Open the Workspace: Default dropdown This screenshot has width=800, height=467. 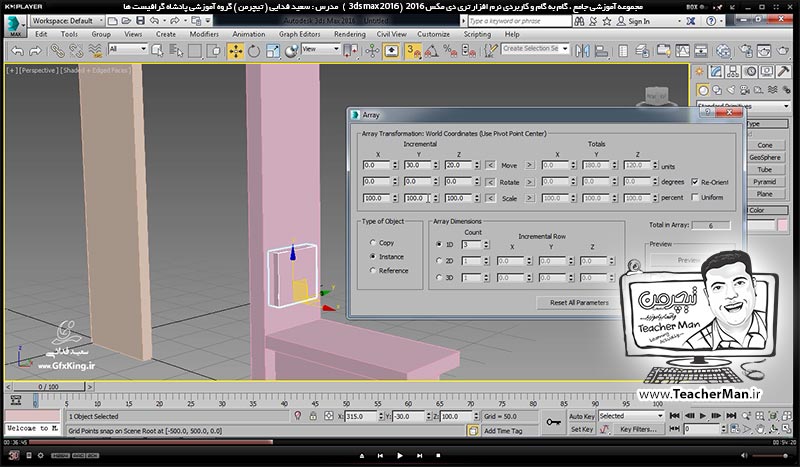67,21
